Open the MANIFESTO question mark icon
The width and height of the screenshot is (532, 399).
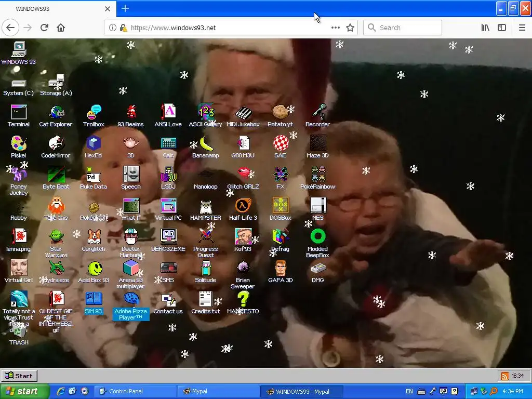[x=243, y=303]
